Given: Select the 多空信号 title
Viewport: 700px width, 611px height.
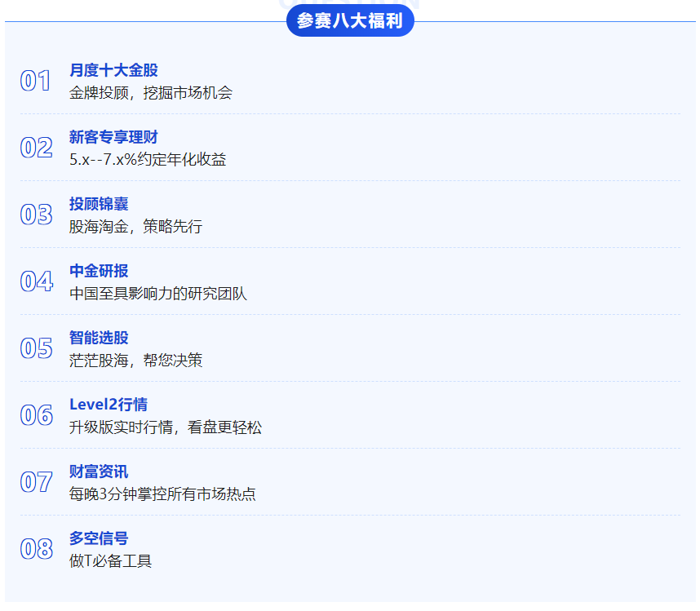Looking at the screenshot, I should tap(99, 539).
